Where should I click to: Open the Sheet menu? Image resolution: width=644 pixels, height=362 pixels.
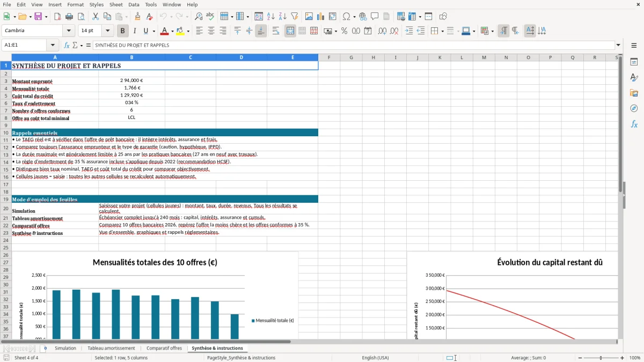(116, 4)
